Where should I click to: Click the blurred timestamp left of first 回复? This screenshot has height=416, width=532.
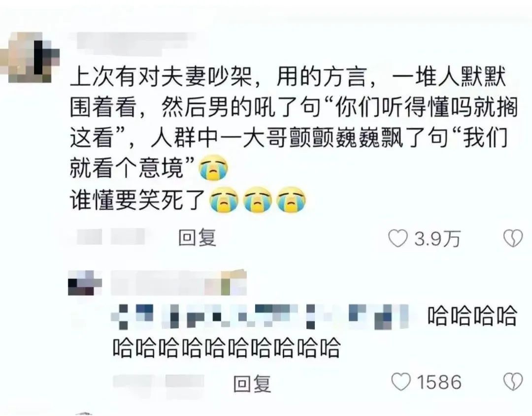tap(110, 236)
